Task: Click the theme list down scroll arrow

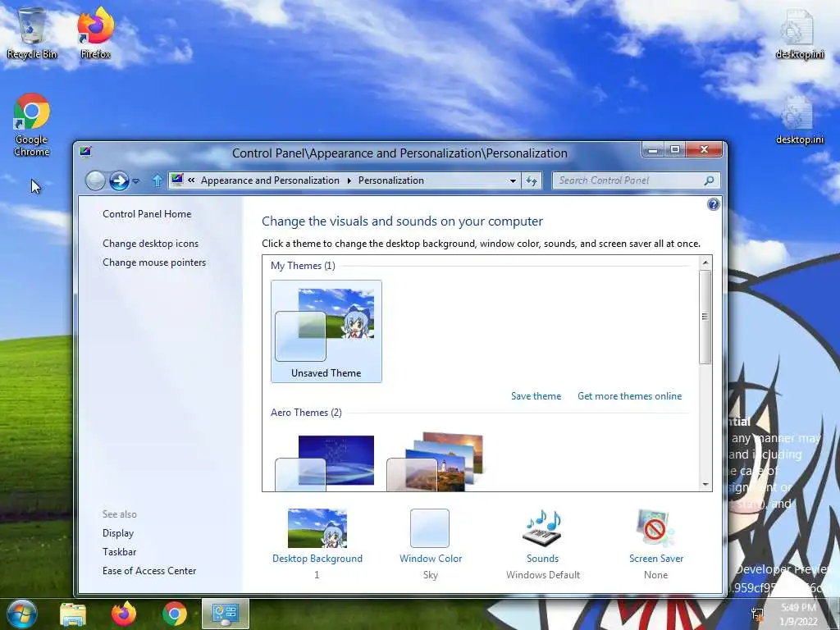Action: point(705,484)
